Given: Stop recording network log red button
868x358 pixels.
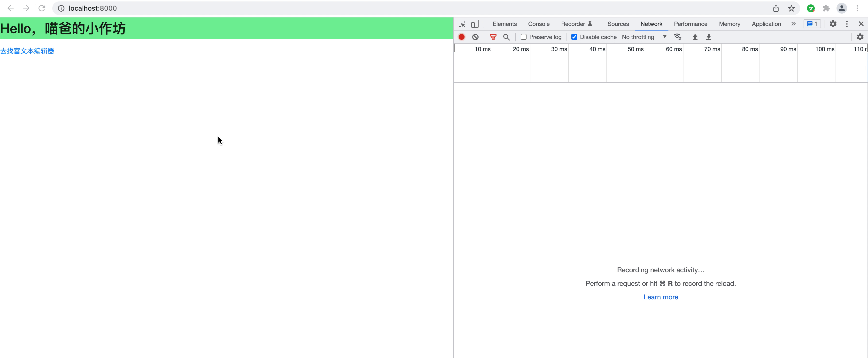Looking at the screenshot, I should [x=462, y=37].
